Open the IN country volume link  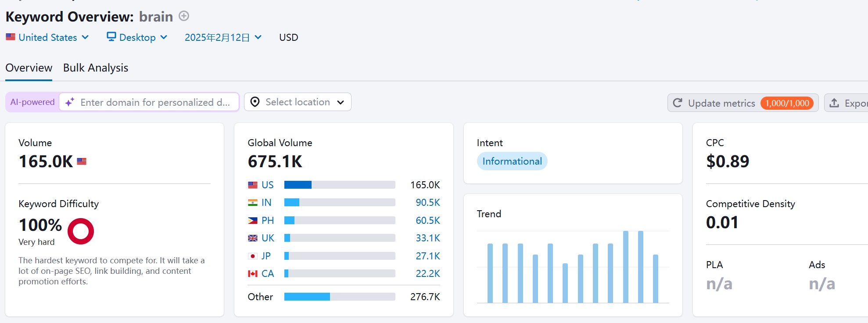click(x=266, y=202)
